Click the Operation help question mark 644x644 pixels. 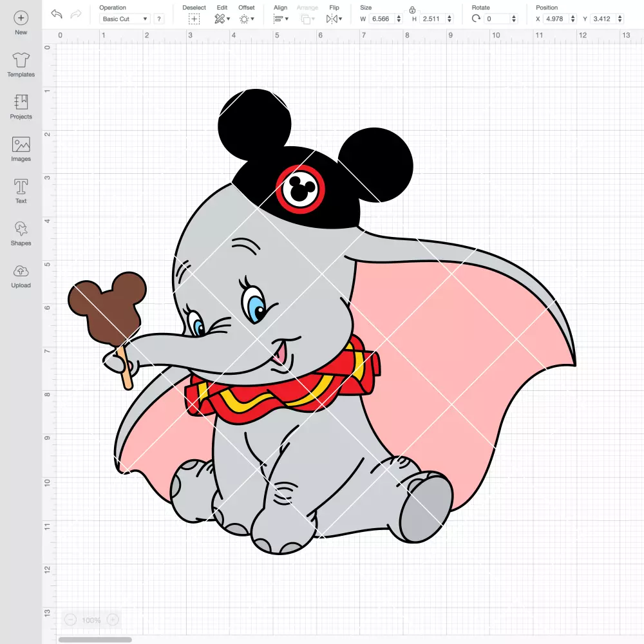coord(159,19)
